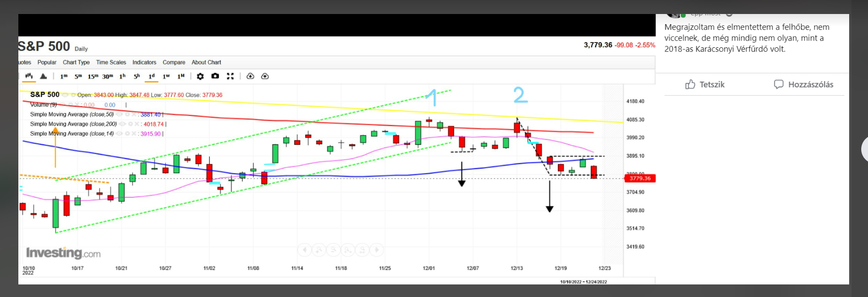Click the 3881.40 SMA 50 value
Screen dimensions: 868x297
coord(150,114)
